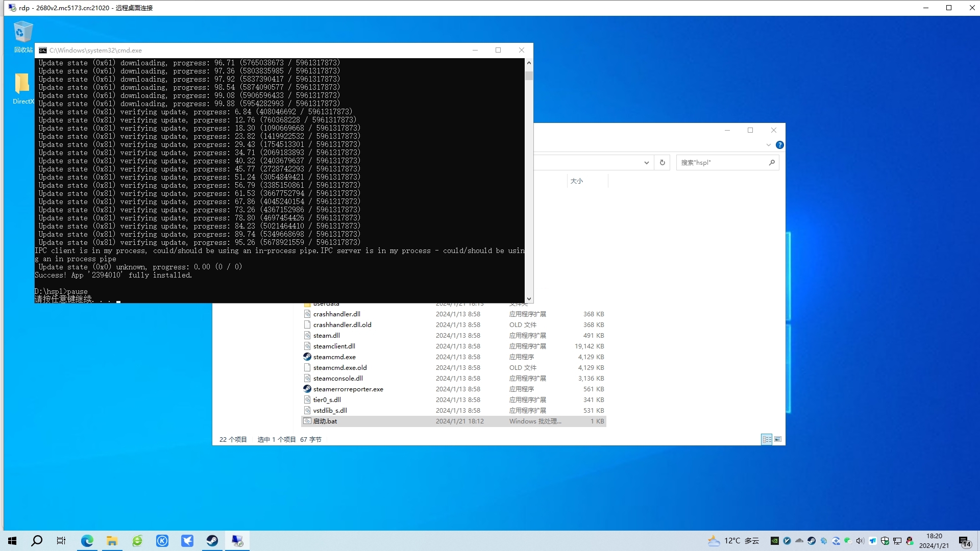
Task: Select file vstdlib_s.dll
Action: click(x=330, y=411)
